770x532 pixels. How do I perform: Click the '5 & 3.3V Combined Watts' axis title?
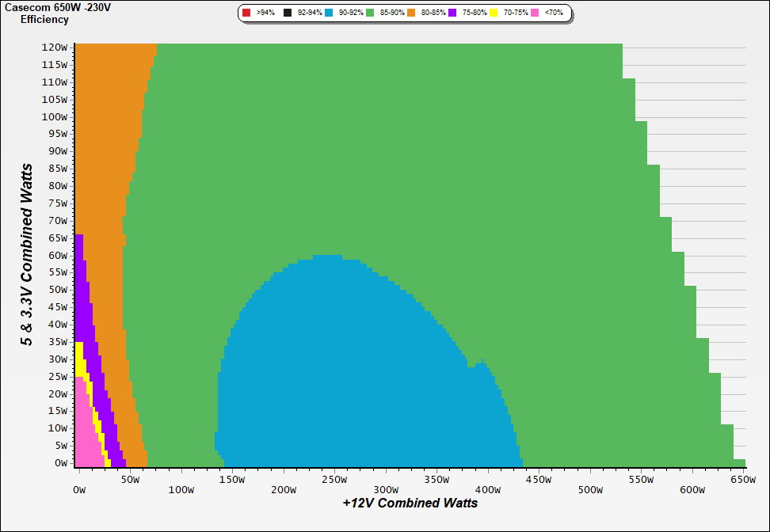[x=28, y=255]
